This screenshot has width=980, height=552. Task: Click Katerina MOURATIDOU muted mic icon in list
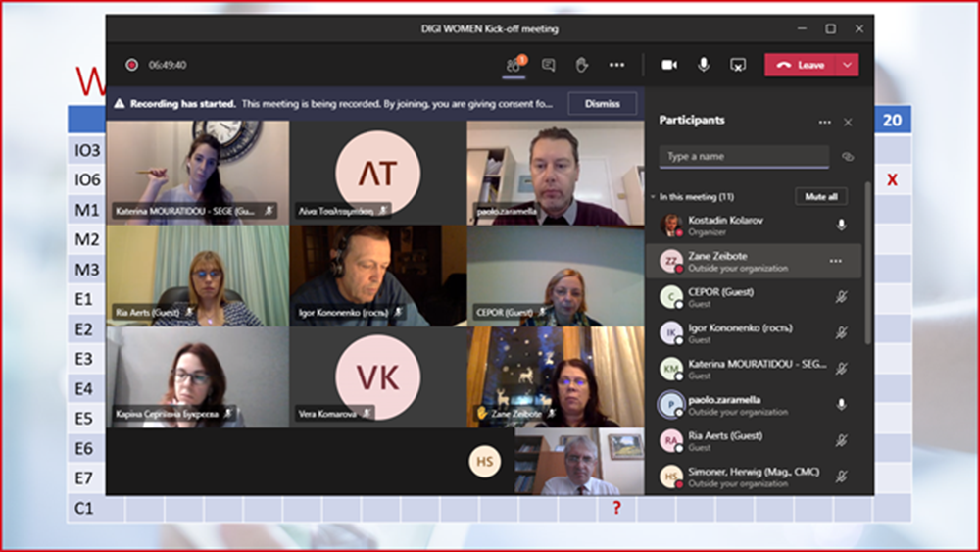pyautogui.click(x=841, y=369)
